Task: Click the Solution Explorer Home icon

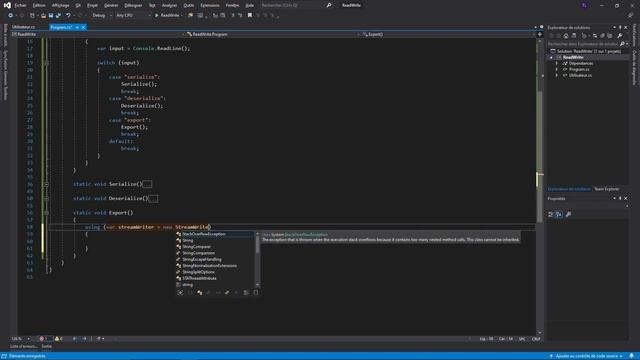Action: tap(566, 36)
